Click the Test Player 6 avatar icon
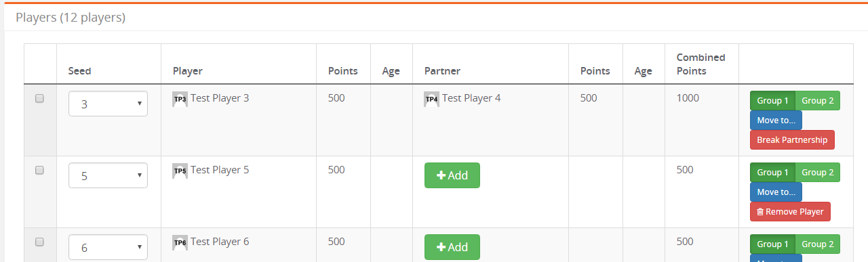This screenshot has width=868, height=262. [180, 243]
